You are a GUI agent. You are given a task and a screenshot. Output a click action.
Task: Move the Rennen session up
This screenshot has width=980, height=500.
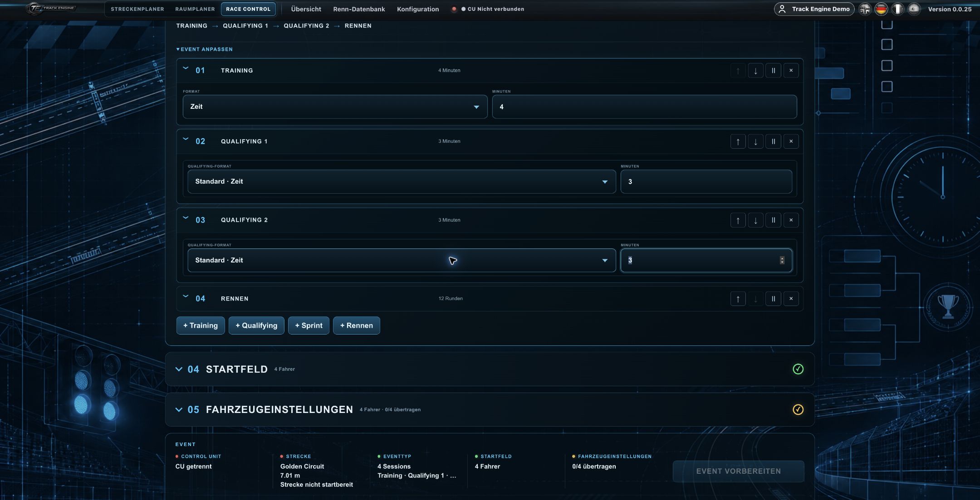point(738,299)
